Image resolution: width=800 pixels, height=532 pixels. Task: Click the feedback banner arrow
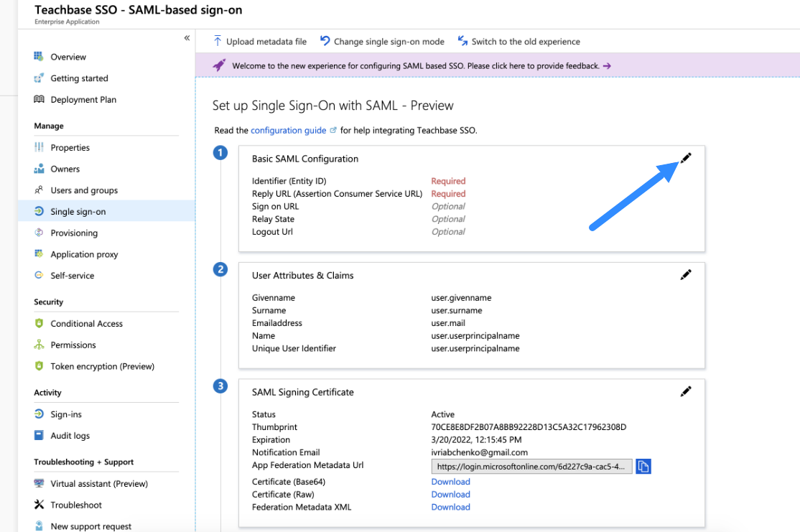tap(607, 66)
